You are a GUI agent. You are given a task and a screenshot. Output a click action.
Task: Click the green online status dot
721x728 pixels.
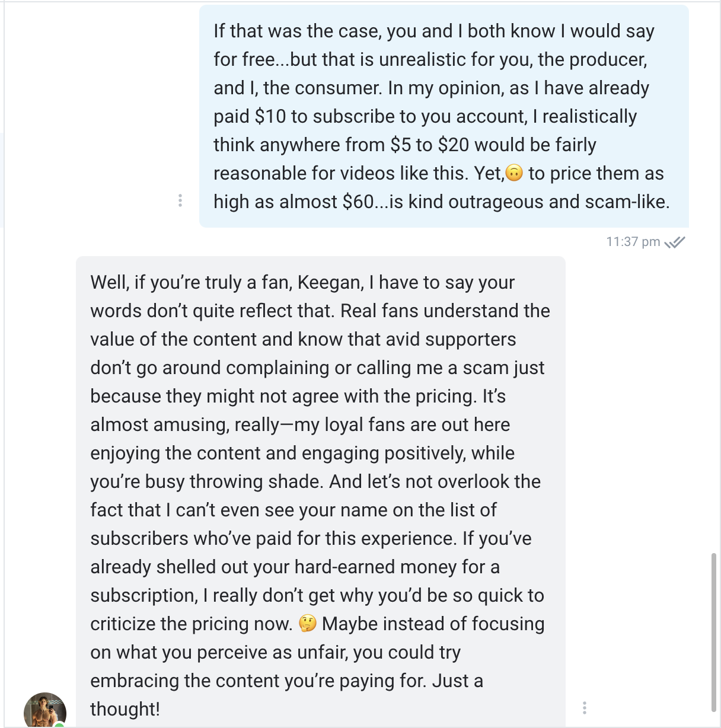[x=59, y=724]
